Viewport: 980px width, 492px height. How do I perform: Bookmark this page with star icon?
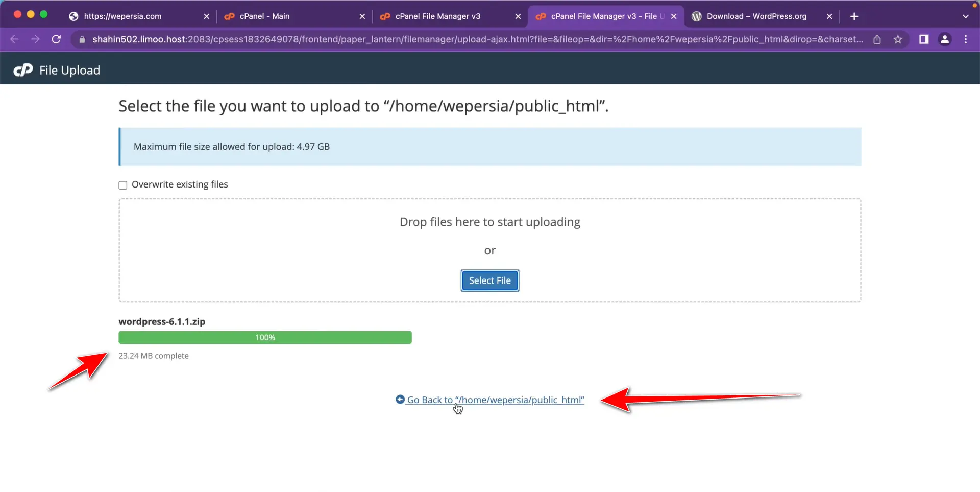tap(898, 39)
